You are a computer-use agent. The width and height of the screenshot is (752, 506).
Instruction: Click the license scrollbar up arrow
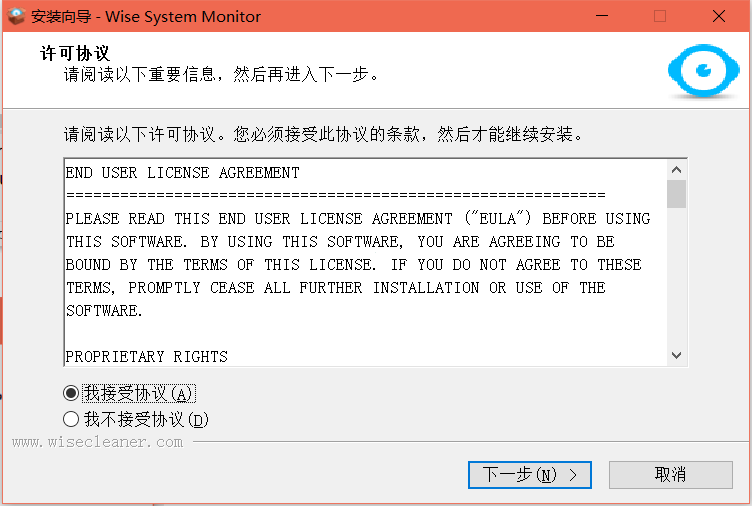676,170
